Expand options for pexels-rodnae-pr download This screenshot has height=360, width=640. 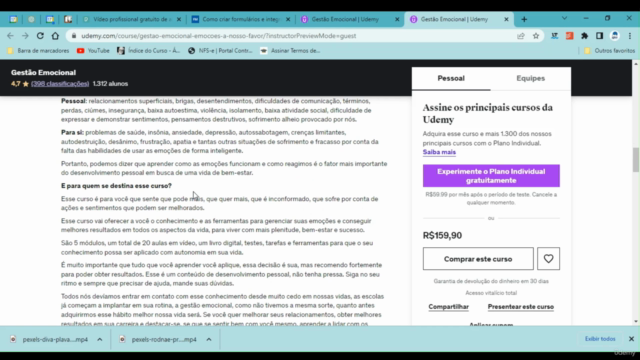pos(209,339)
